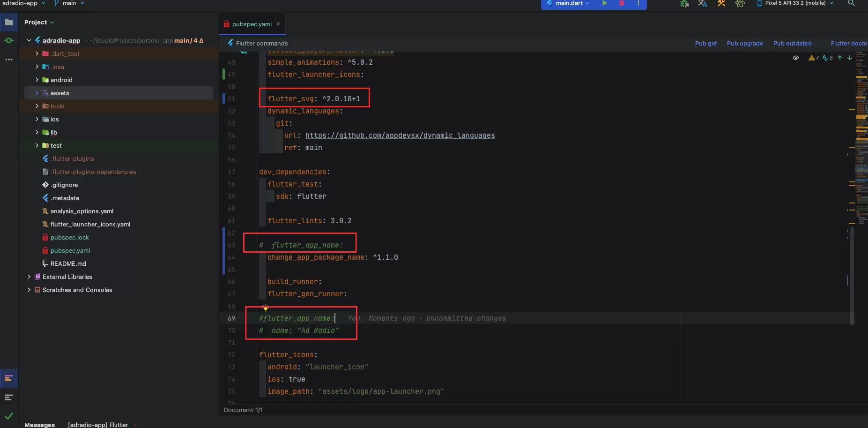Start debugging with the red bug icon
The image size is (868, 428).
coord(622,3)
